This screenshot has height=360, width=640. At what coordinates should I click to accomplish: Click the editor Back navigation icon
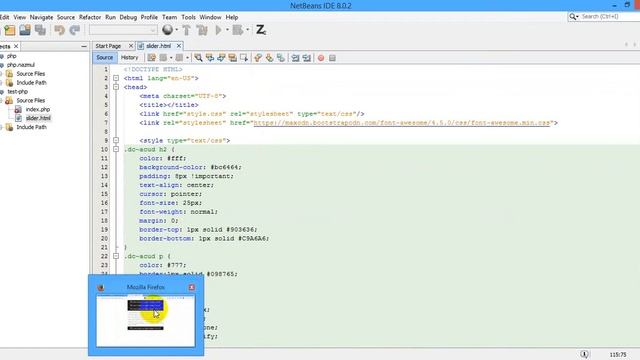164,58
